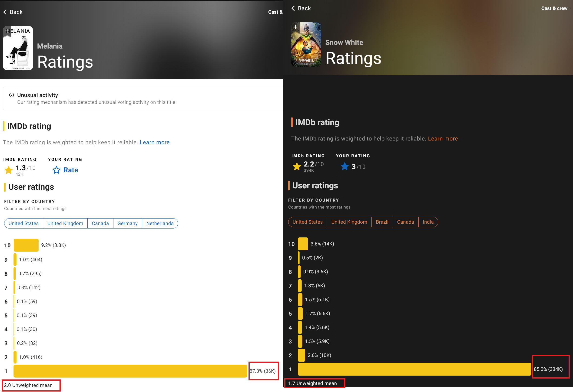
Task: Select Netherlands country filter
Action: pos(160,223)
